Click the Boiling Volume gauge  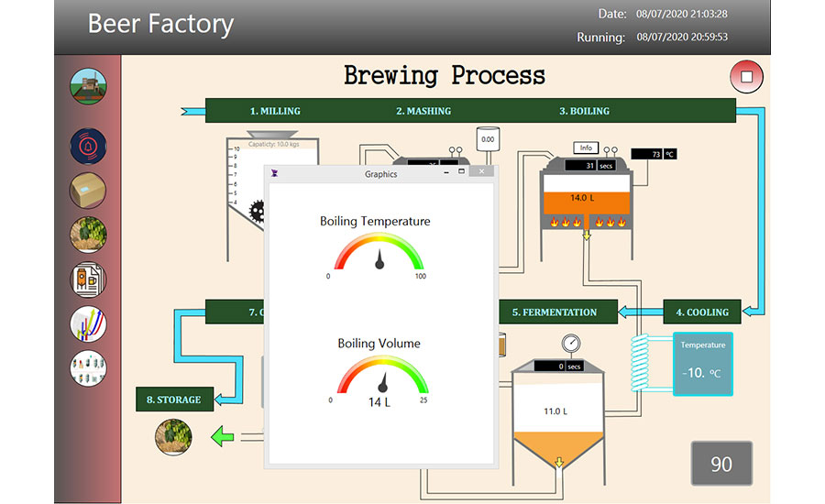[379, 376]
